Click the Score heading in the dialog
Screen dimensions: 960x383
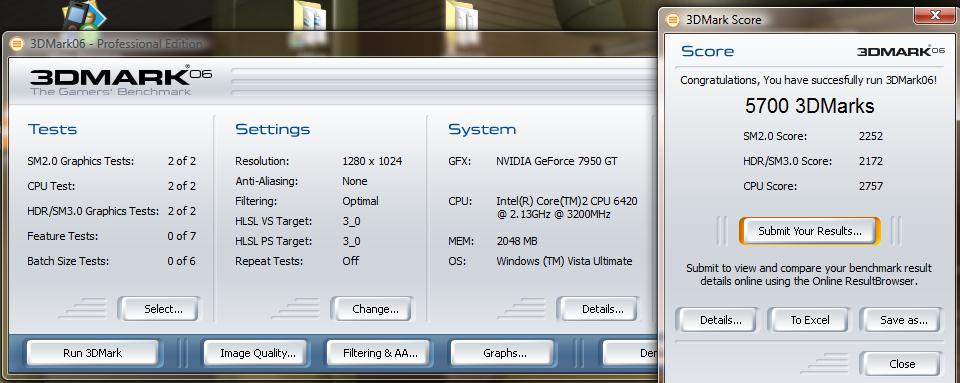coord(707,51)
